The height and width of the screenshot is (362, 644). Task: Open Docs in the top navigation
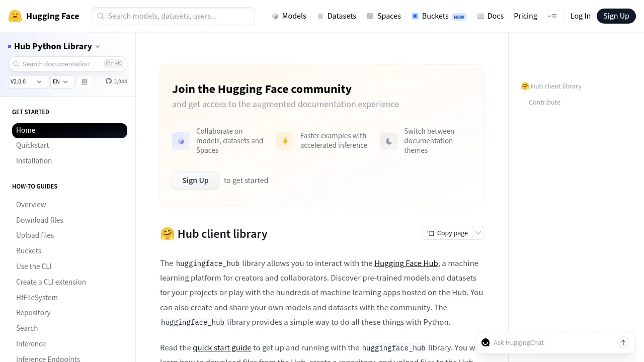[x=490, y=16]
